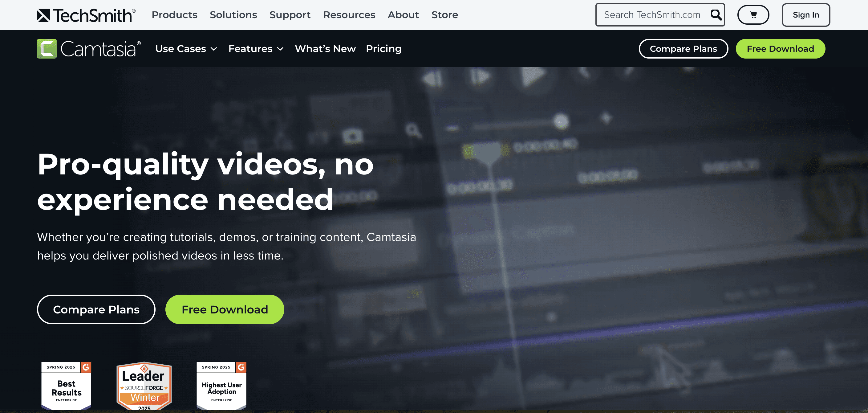
Task: Expand the Features dropdown
Action: point(256,49)
